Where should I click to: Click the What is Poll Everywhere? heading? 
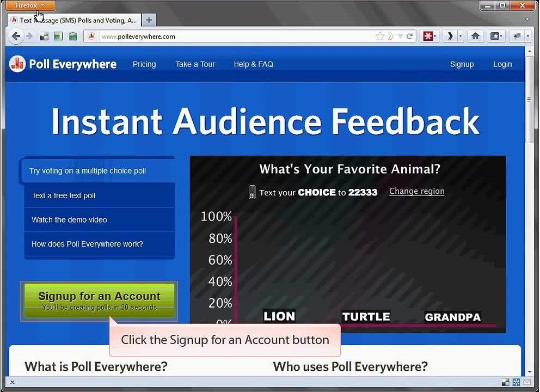[x=96, y=366]
